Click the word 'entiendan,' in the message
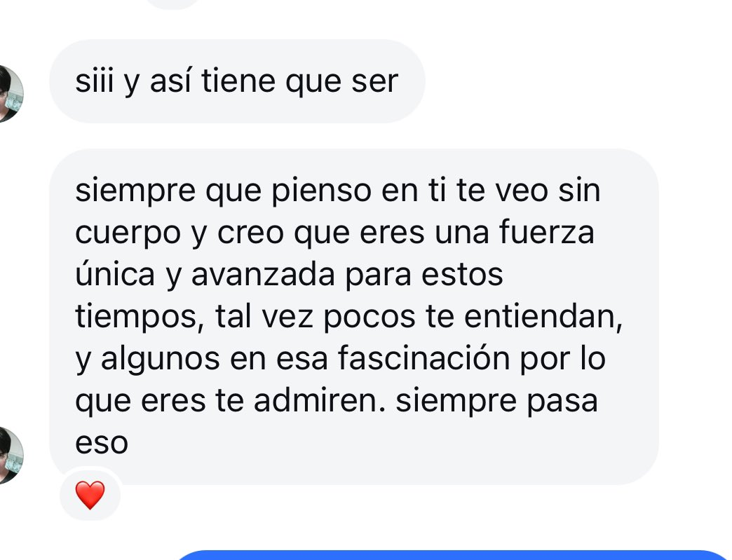This screenshot has width=732, height=560. [543, 316]
